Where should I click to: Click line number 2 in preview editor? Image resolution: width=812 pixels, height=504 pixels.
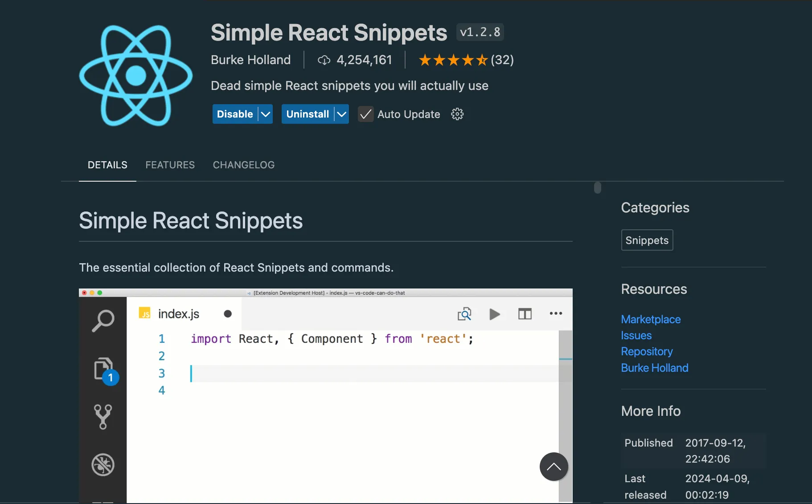coord(162,356)
